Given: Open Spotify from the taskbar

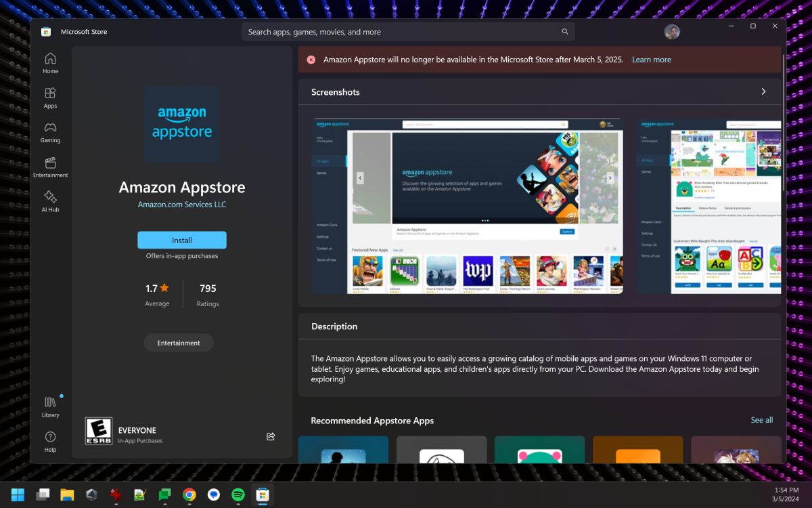Looking at the screenshot, I should point(238,494).
